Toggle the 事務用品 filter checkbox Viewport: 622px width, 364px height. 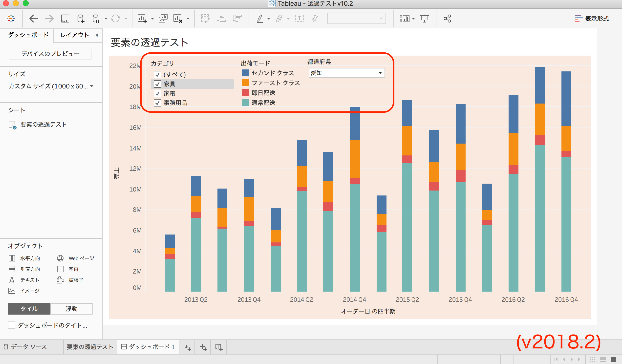coord(157,103)
